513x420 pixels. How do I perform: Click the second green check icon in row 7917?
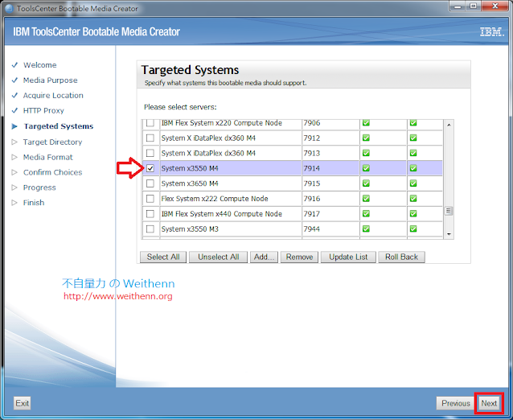413,214
